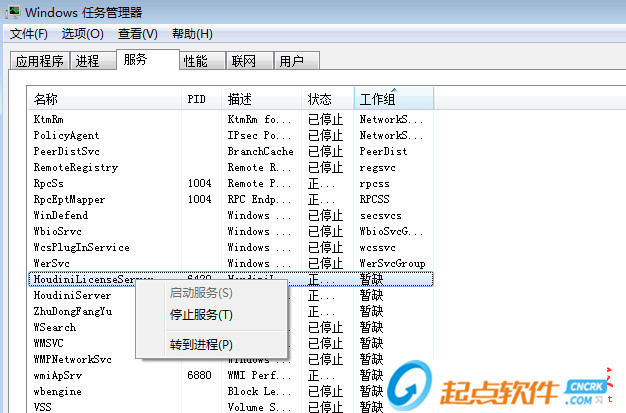Open the 查看(V) menu

(137, 34)
